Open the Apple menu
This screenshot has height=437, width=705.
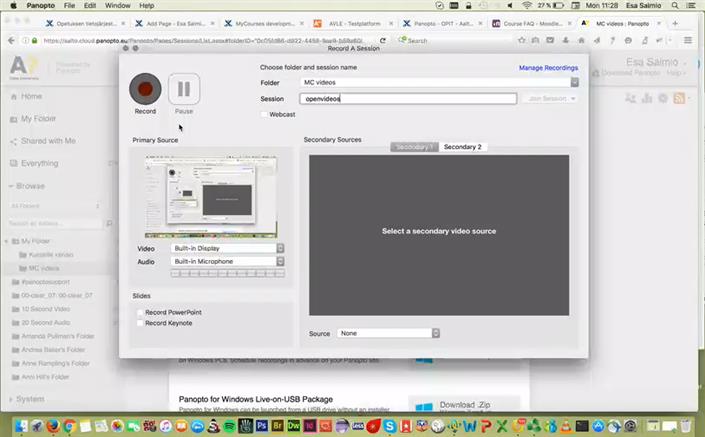point(13,5)
